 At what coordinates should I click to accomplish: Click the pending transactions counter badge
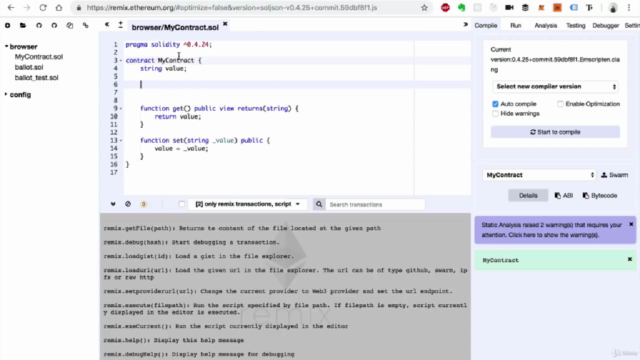144,204
